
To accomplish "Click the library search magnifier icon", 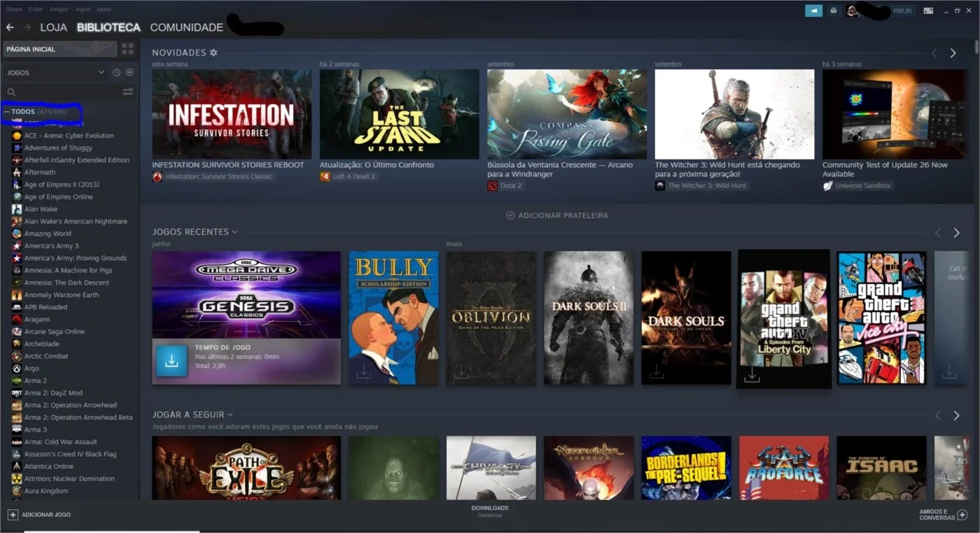I will (11, 92).
